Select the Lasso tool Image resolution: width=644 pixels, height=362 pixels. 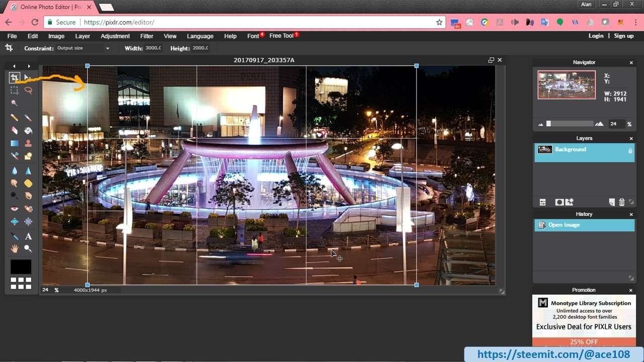tap(28, 90)
